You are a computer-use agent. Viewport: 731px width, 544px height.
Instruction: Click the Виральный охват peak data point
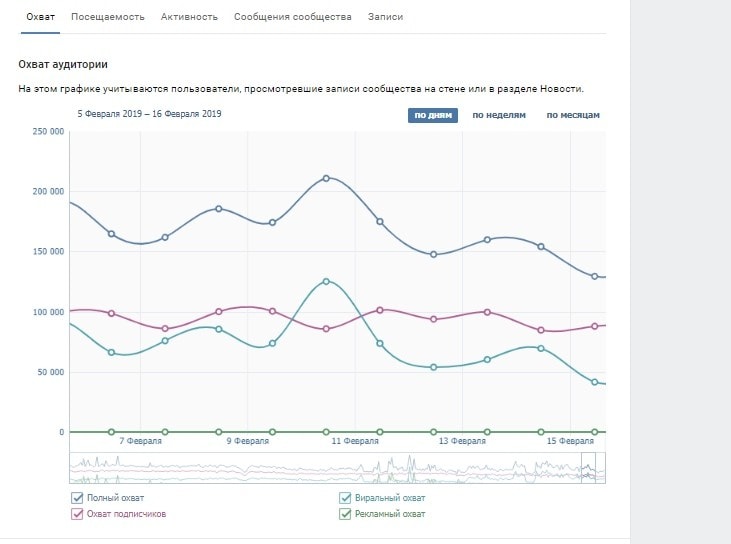coord(326,282)
